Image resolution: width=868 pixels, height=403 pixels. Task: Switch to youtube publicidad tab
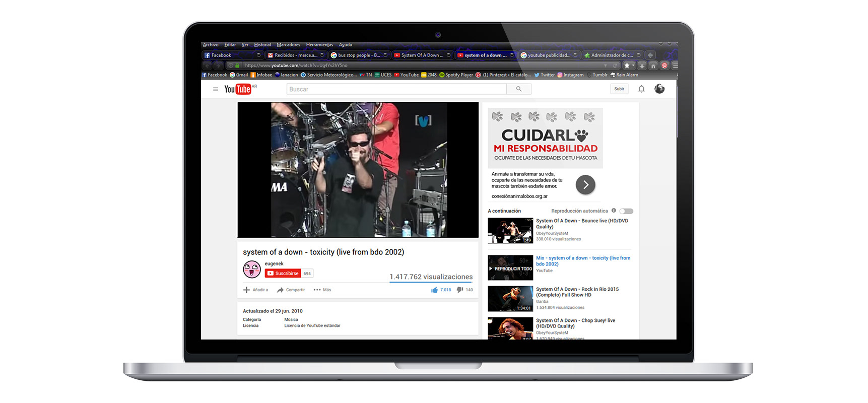[549, 55]
